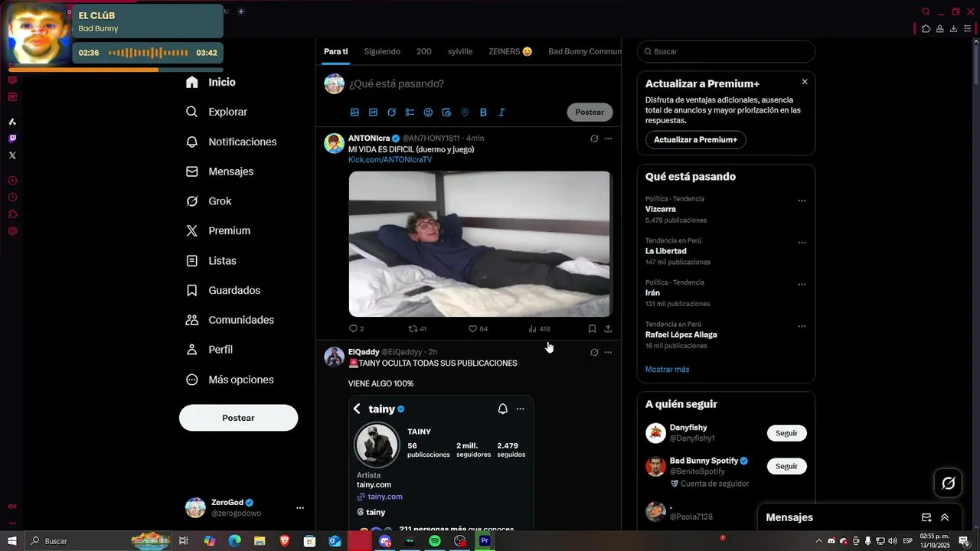980x551 pixels.
Task: Open the browser downloads icon
Action: 953,29
